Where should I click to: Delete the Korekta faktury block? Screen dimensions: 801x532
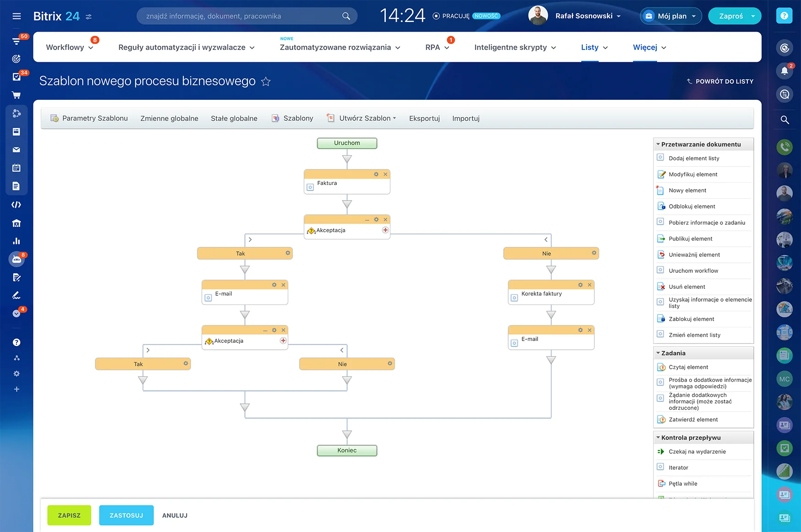tap(590, 285)
